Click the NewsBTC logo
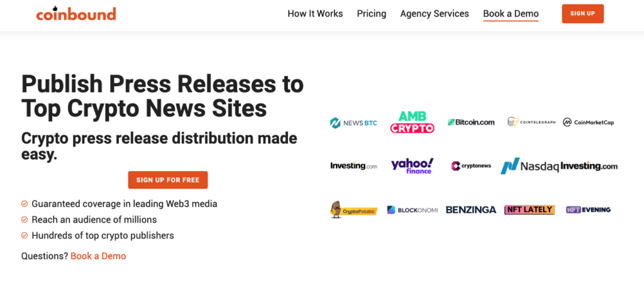Viewport: 644px width, 283px height. coord(353,123)
